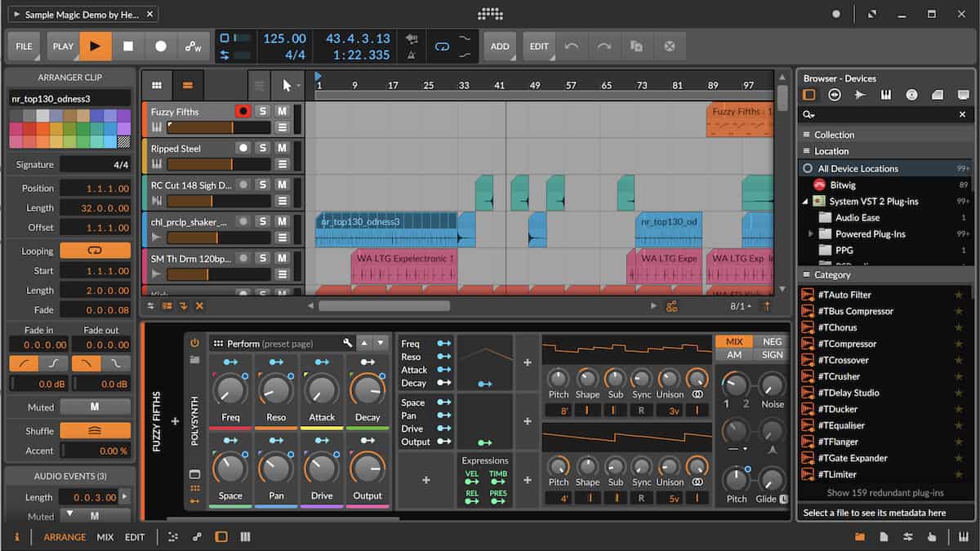Clear the browser search field

pos(962,115)
